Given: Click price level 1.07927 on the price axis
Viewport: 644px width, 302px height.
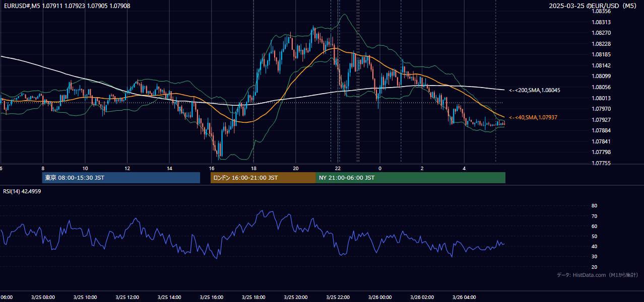Looking at the screenshot, I should click(602, 120).
